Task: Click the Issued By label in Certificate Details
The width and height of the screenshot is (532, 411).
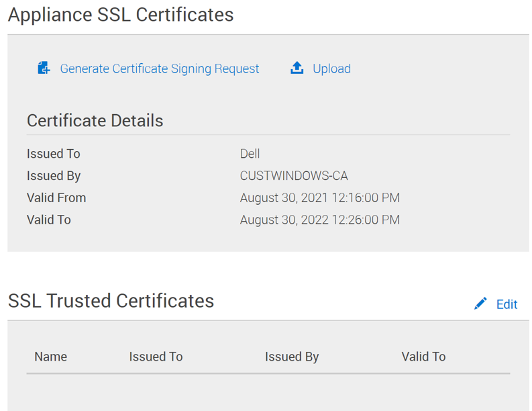Action: 54,176
